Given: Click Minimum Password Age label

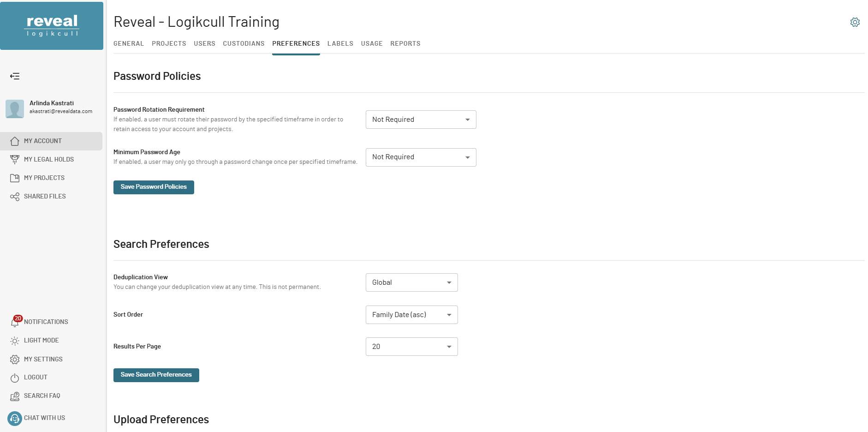Looking at the screenshot, I should [x=147, y=152].
